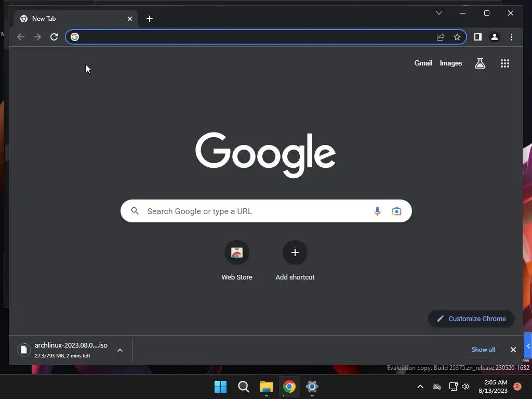Add a new shortcut tile

pos(295,261)
